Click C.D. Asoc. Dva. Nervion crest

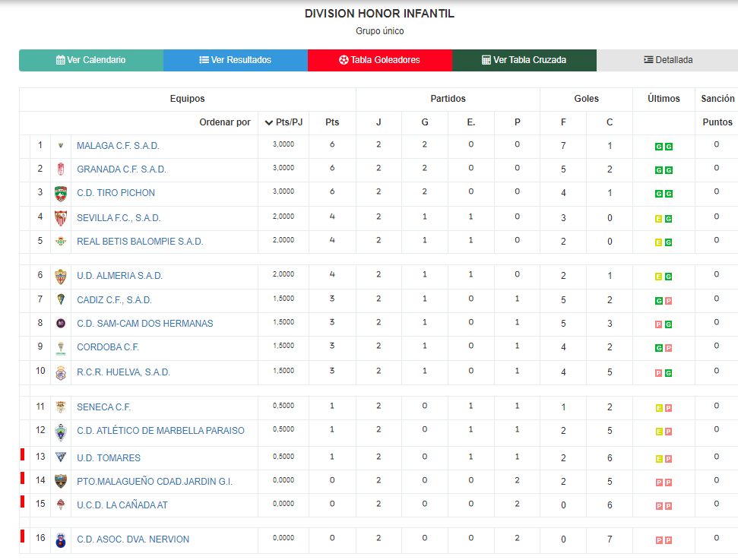point(61,540)
